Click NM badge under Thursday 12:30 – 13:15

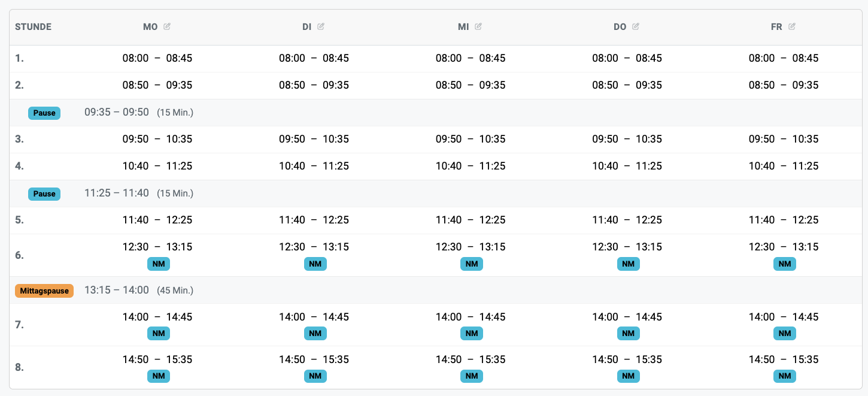(x=628, y=264)
